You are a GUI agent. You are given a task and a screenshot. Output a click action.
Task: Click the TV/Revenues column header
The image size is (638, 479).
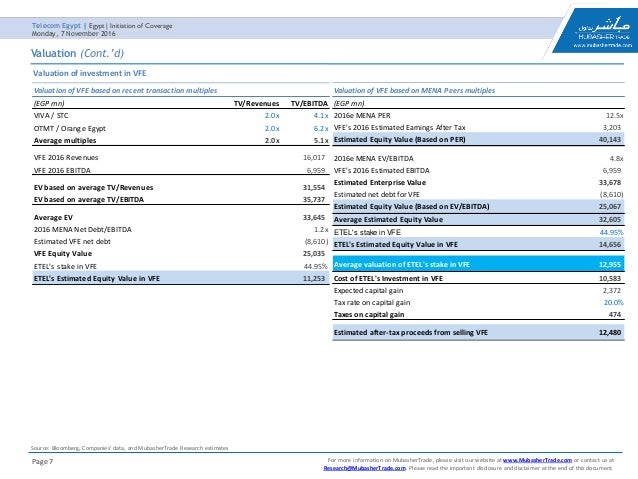(x=256, y=102)
